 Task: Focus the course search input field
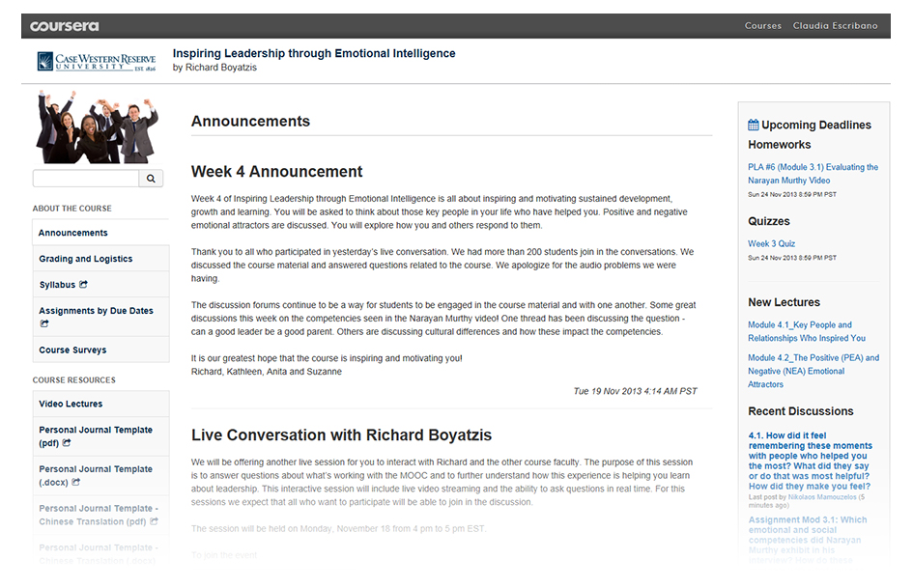click(x=86, y=179)
